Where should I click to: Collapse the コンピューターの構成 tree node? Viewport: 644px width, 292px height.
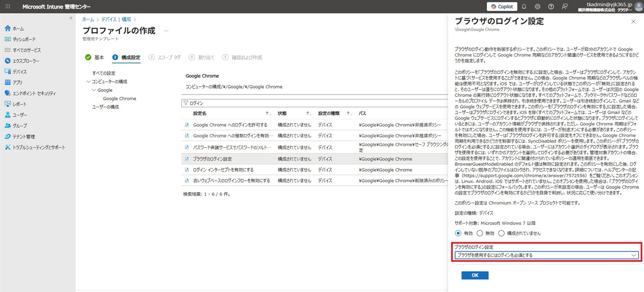[x=88, y=82]
